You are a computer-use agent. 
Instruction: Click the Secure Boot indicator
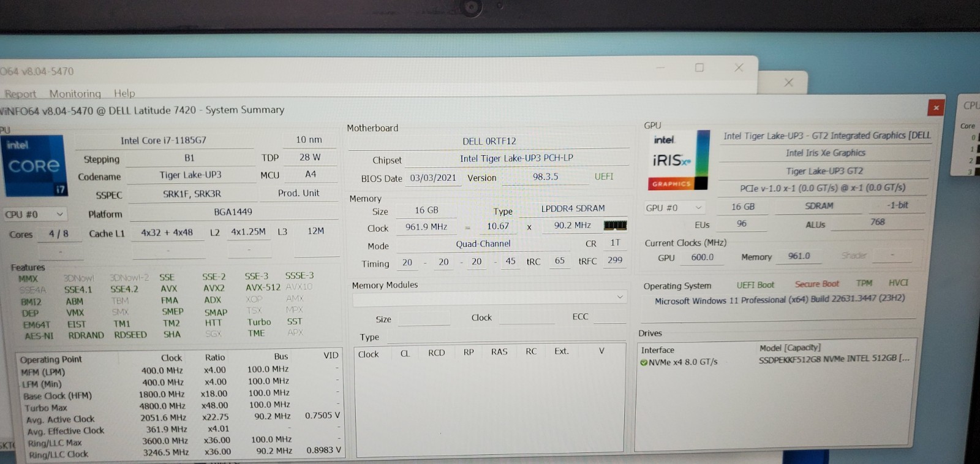(x=816, y=284)
